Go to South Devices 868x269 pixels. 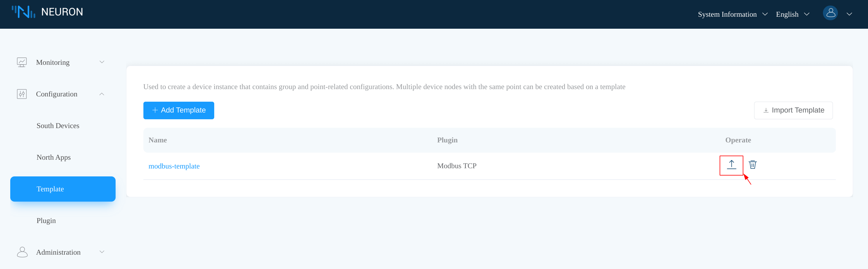pos(58,125)
